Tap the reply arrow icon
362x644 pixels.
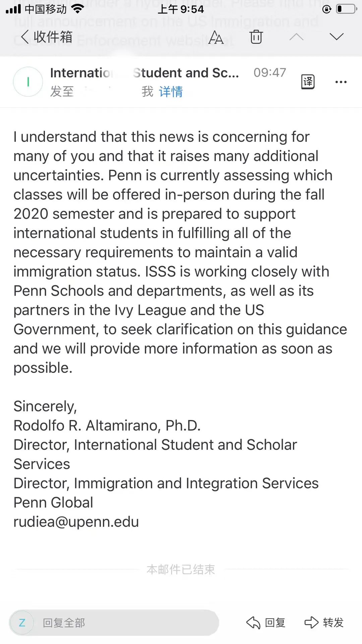[253, 623]
